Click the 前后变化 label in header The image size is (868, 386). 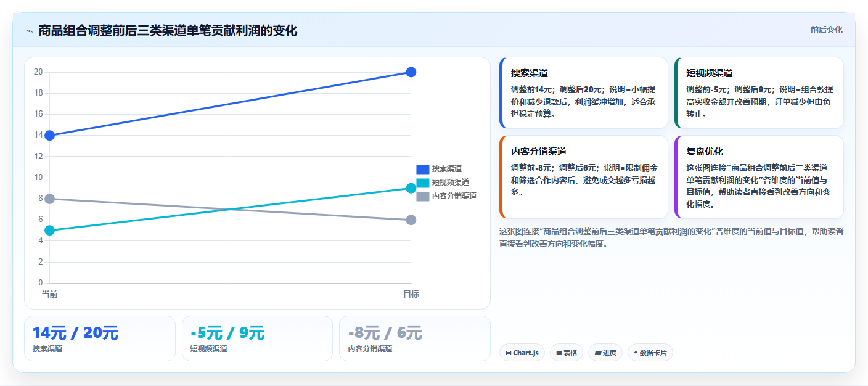pos(826,30)
